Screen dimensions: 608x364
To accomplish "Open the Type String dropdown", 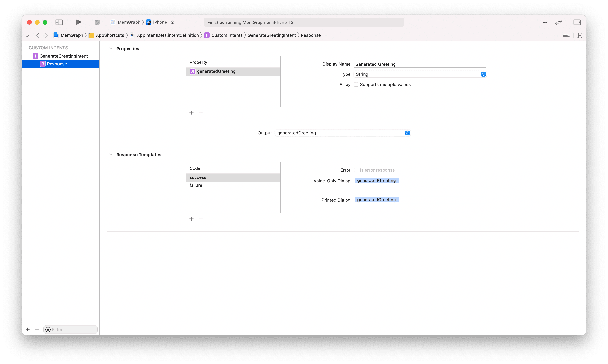I will pyautogui.click(x=420, y=74).
